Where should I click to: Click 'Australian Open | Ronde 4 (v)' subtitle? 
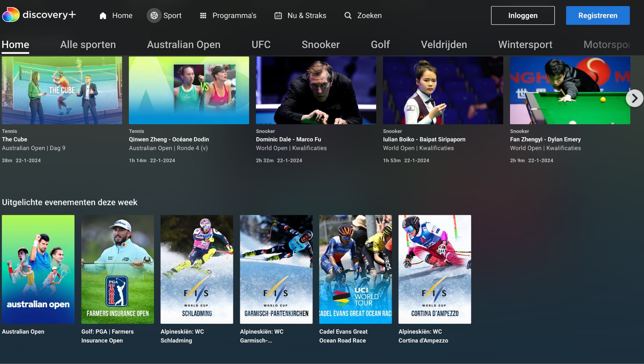[x=168, y=148]
